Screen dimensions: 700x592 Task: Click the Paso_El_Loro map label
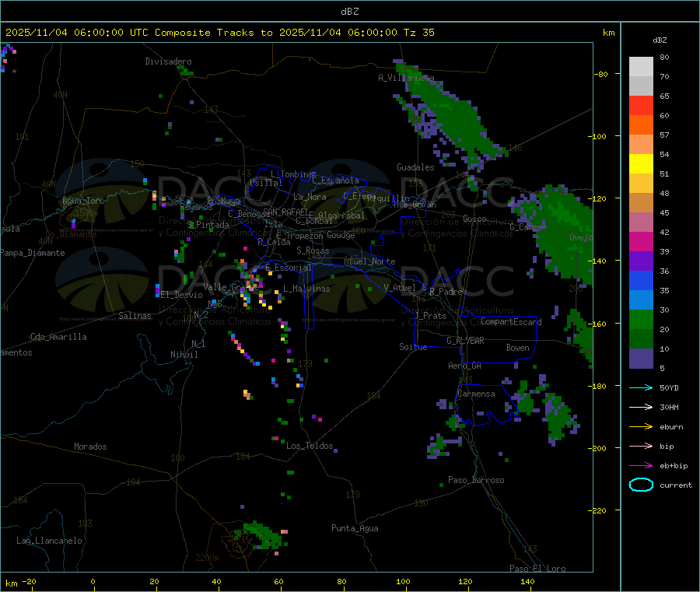(538, 569)
